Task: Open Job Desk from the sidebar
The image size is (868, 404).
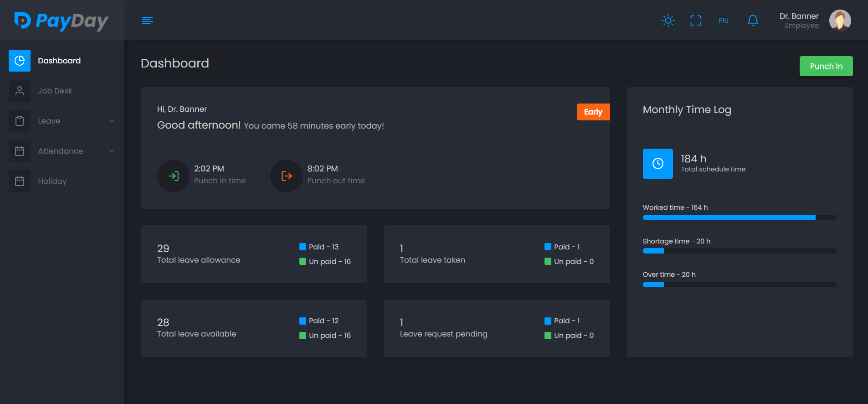Action: pyautogui.click(x=55, y=91)
